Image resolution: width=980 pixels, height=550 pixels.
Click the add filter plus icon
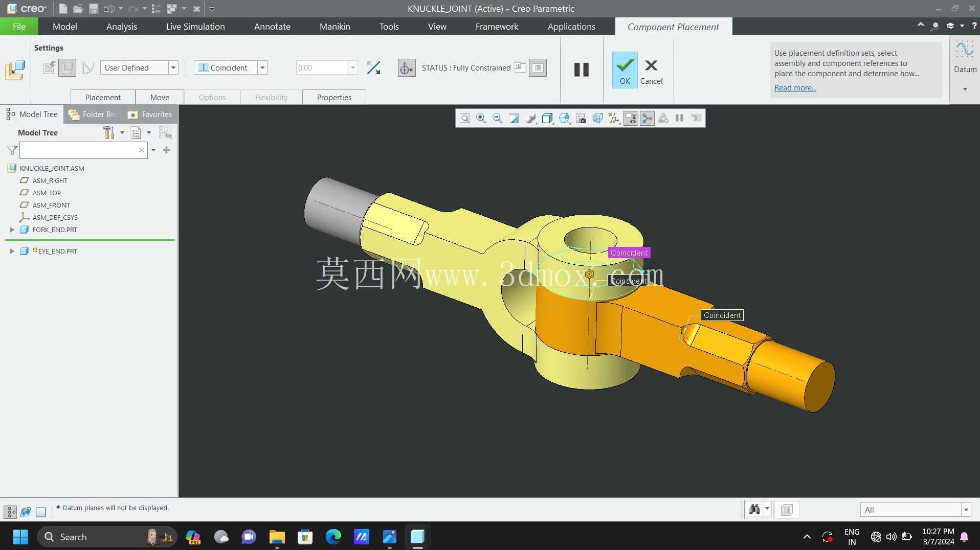point(166,150)
